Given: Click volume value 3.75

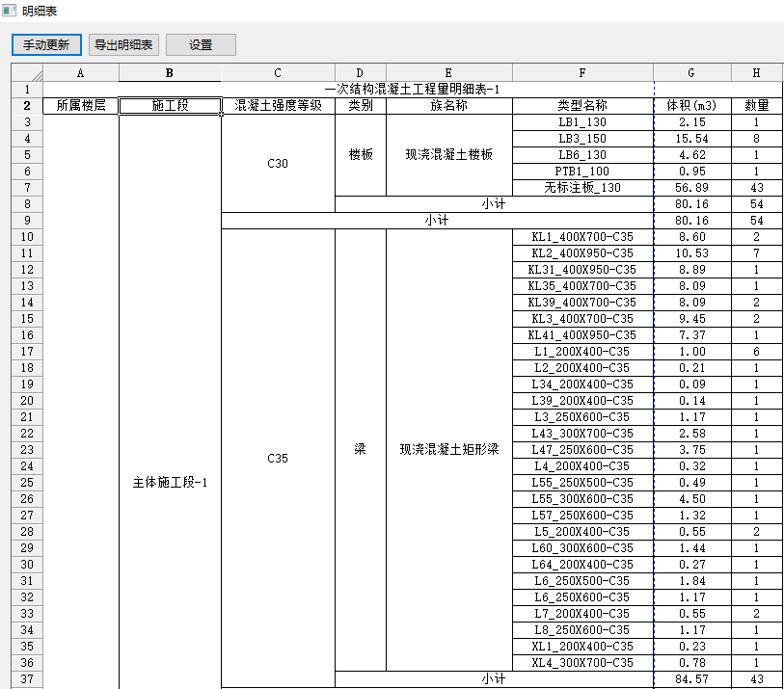Looking at the screenshot, I should [692, 450].
